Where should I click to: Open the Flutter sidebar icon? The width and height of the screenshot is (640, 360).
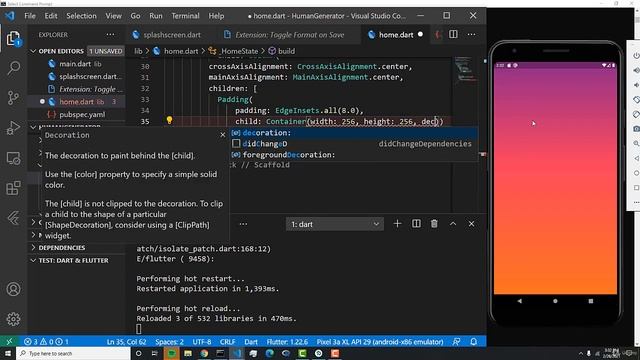pyautogui.click(x=13, y=218)
